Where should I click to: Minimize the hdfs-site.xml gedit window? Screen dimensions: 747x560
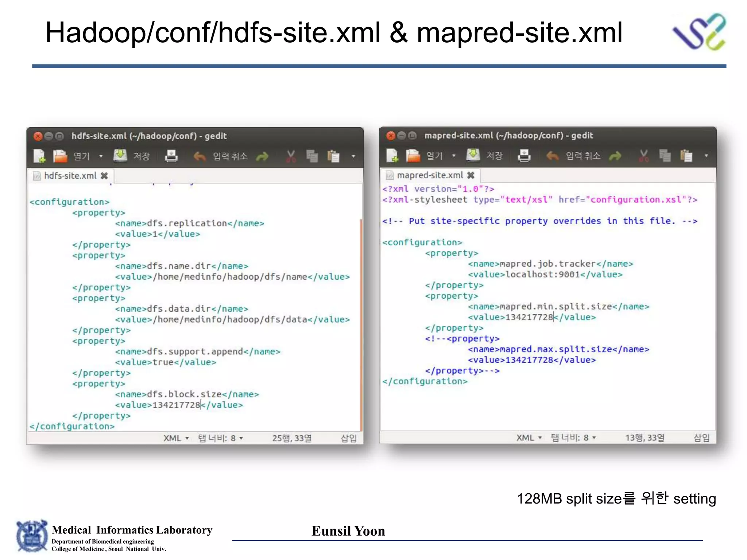(49, 136)
